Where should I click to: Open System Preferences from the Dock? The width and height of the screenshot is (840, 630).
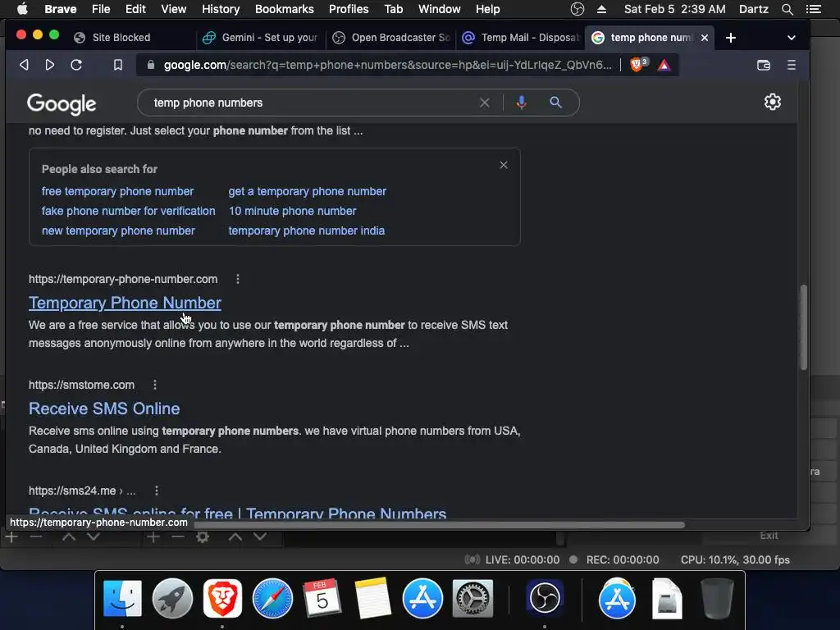[472, 598]
